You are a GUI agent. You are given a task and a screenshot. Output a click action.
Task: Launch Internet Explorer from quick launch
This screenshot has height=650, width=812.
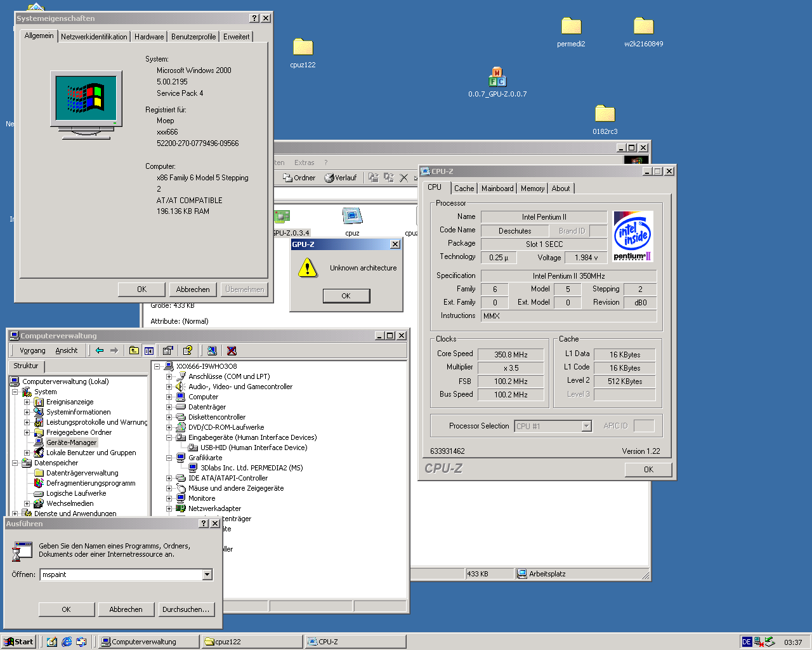point(67,642)
